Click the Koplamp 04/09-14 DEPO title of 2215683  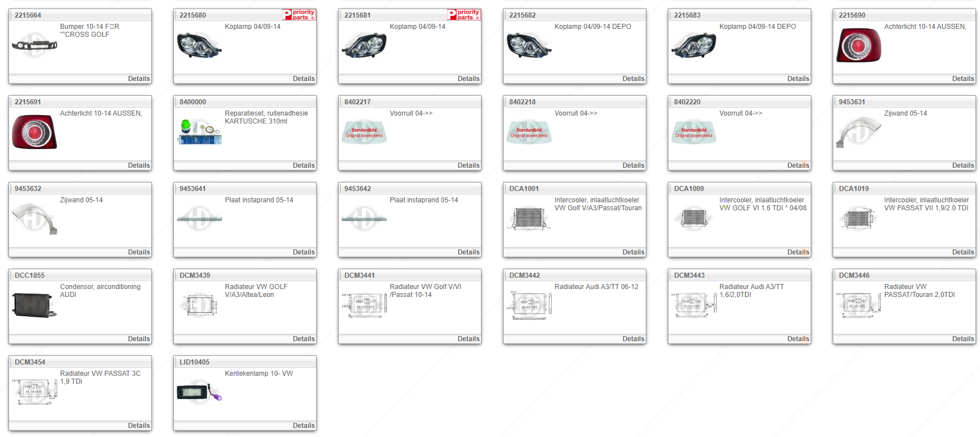757,27
